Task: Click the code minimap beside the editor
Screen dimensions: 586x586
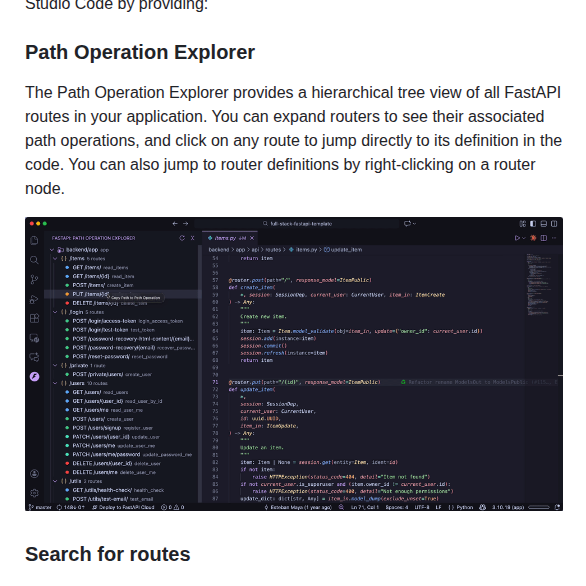Action: pos(539,284)
